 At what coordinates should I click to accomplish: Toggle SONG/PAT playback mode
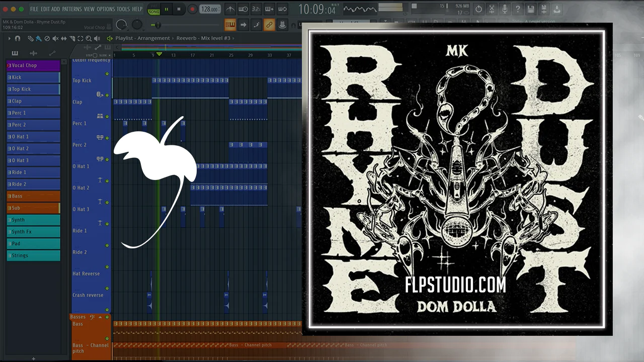pyautogui.click(x=153, y=10)
